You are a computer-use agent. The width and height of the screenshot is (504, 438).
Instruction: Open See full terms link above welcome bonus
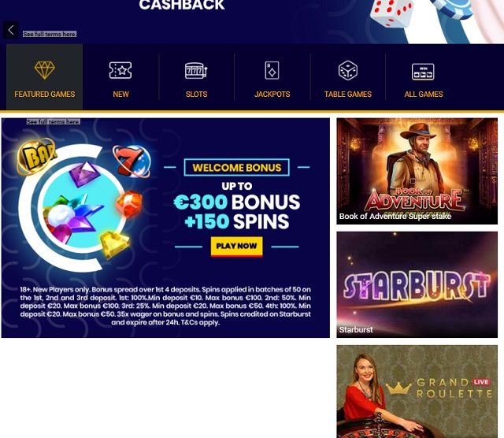point(54,121)
